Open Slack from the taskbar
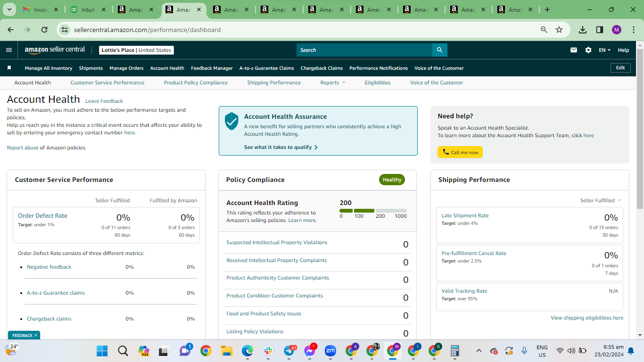The image size is (644, 362). 268,351
